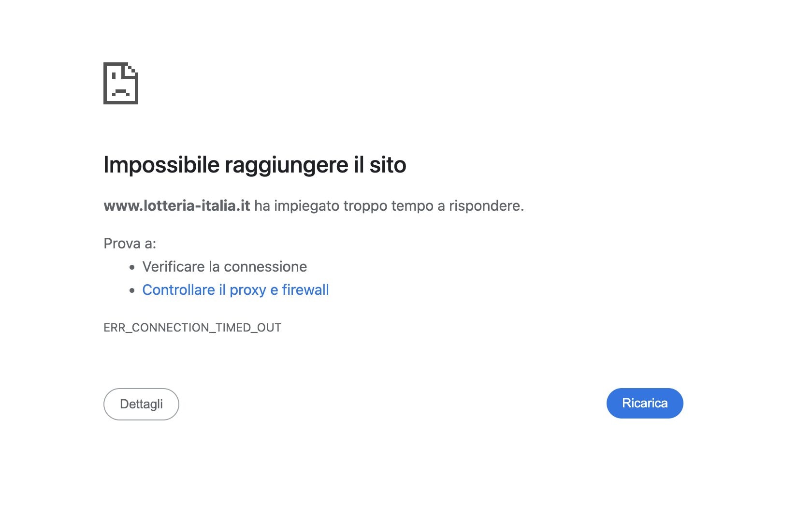Click the word firewall in the link
This screenshot has height=520, width=812.
tap(305, 290)
